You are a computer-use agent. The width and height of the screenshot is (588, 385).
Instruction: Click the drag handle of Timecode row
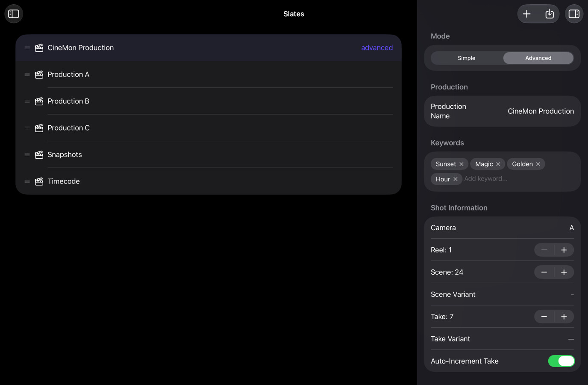coord(27,181)
